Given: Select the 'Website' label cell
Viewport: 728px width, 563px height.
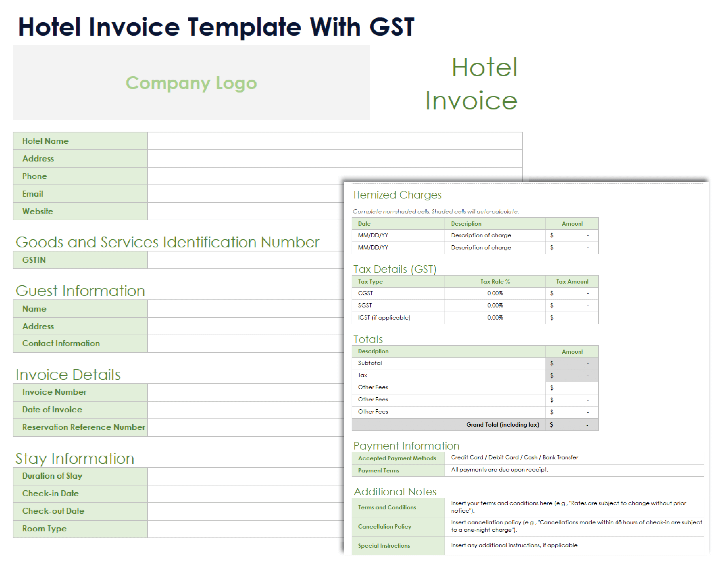Looking at the screenshot, I should pos(80,212).
